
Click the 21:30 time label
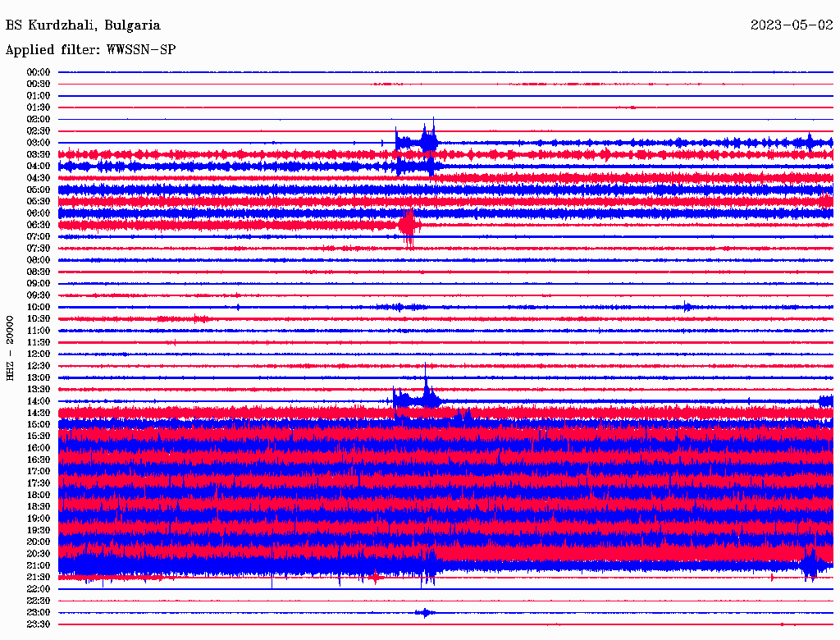click(x=39, y=578)
